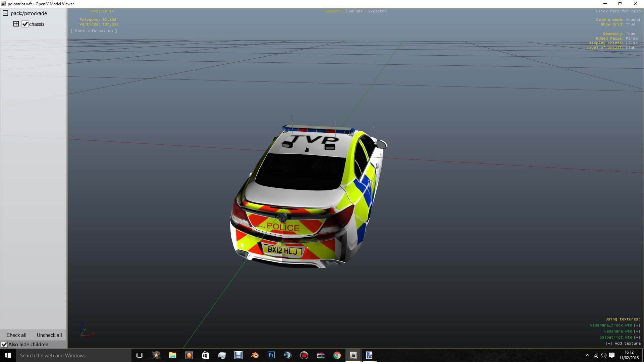This screenshot has height=362, width=644.
Task: Open WinRAR from the taskbar
Action: [x=321, y=355]
